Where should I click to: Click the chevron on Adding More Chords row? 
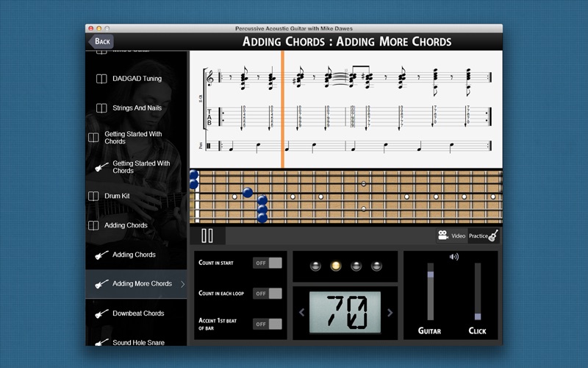click(x=182, y=284)
